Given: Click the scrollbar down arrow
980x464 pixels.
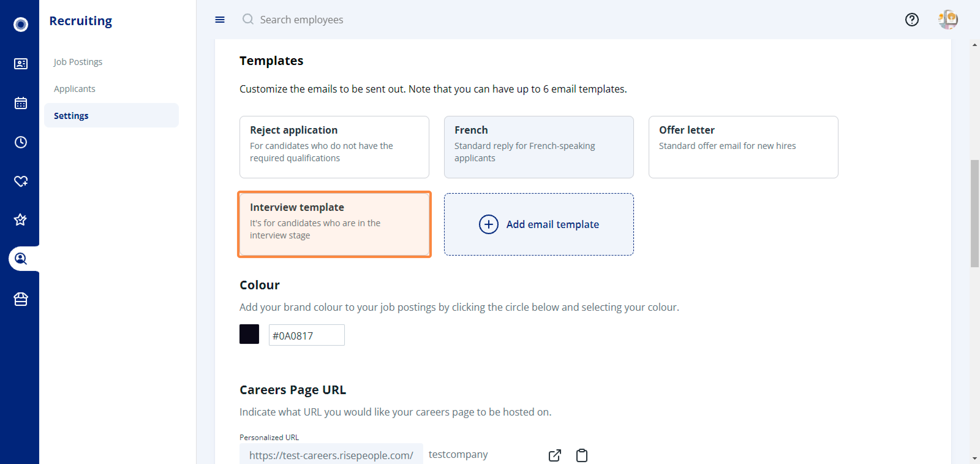Looking at the screenshot, I should pos(975,458).
